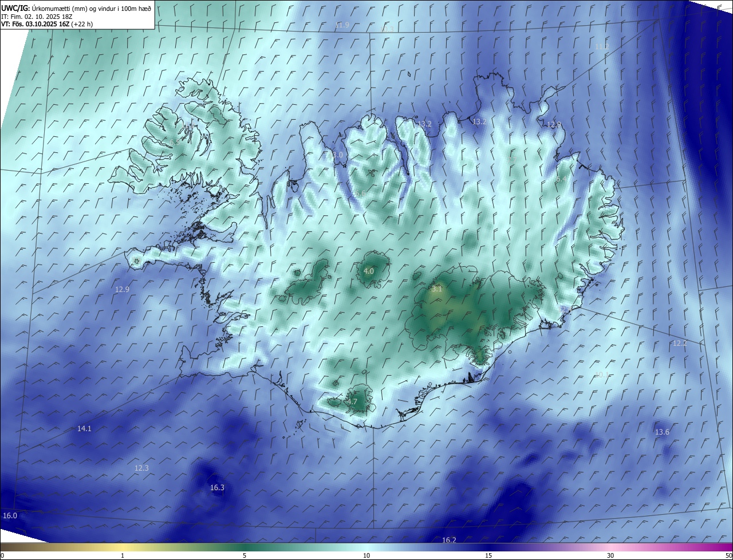
Task: Click the 'VT: Fös. 03.10.2025 16Z' line
Action: pos(36,24)
